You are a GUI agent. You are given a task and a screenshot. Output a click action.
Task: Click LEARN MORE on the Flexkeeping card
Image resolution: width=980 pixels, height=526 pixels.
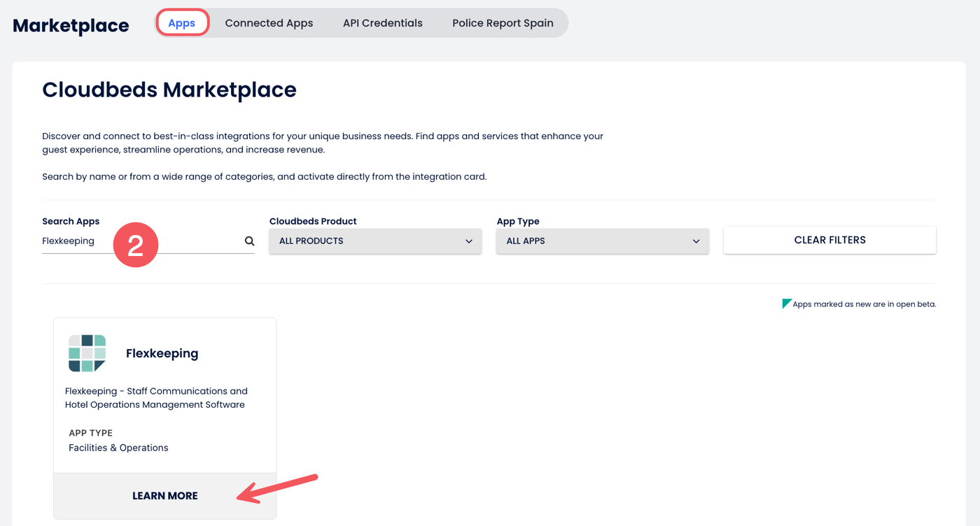point(165,496)
